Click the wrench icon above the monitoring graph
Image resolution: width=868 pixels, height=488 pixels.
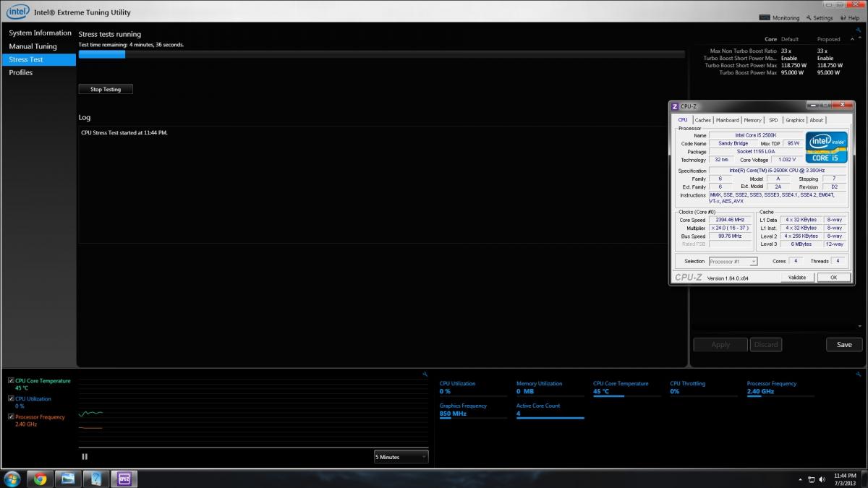click(x=425, y=374)
